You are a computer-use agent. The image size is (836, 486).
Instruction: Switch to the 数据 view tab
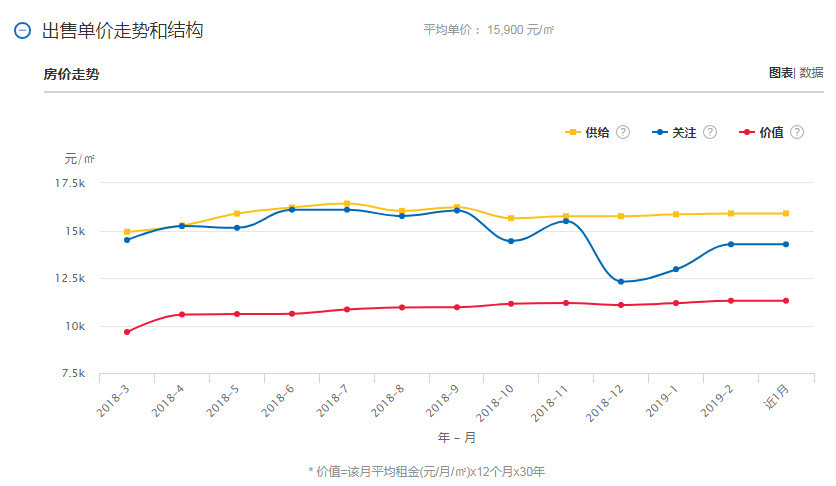tap(811, 73)
